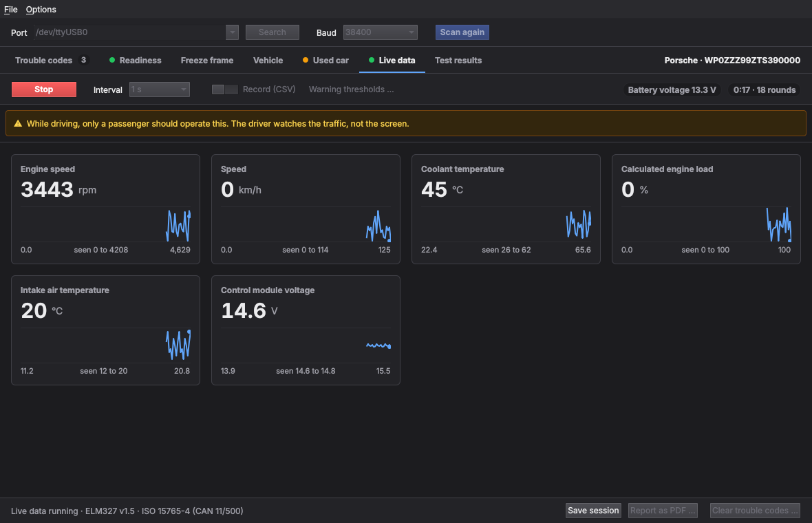
Task: Click the 'seen 14.6 to 14.8' text
Action: 306,372
